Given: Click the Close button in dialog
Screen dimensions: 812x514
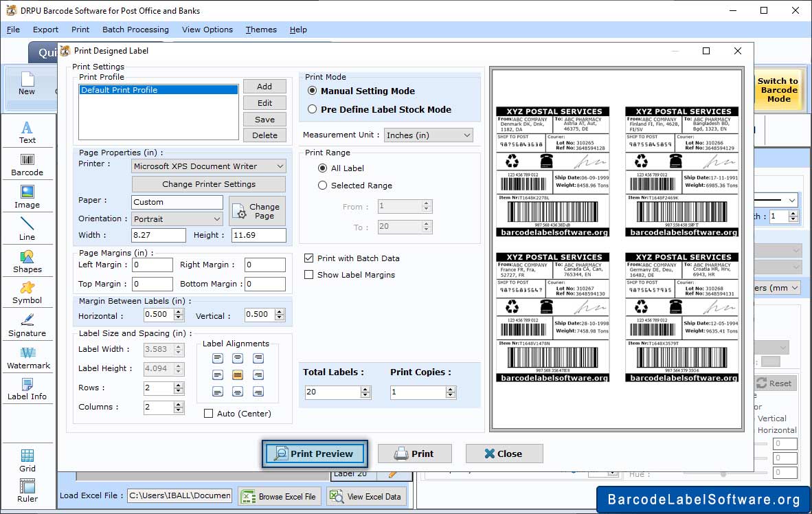Looking at the screenshot, I should 504,454.
